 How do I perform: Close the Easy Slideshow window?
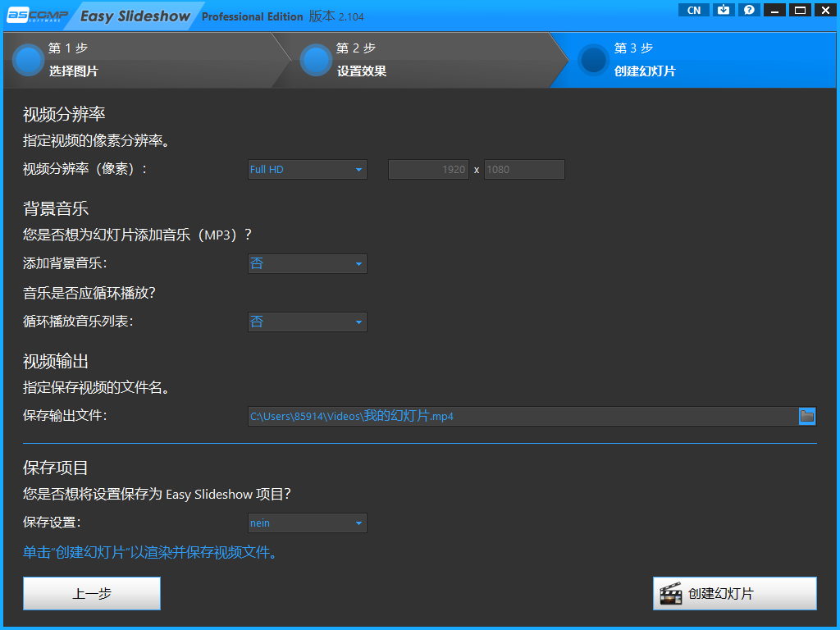pyautogui.click(x=825, y=10)
